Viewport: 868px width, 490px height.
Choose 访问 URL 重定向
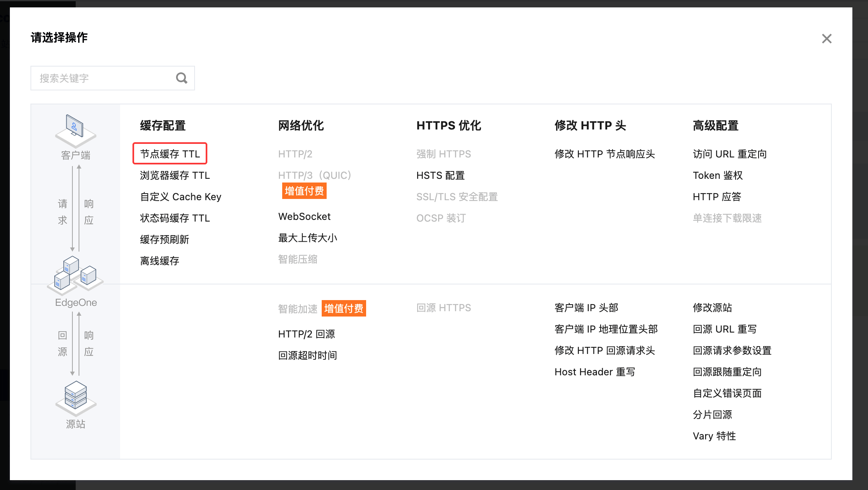pos(730,154)
